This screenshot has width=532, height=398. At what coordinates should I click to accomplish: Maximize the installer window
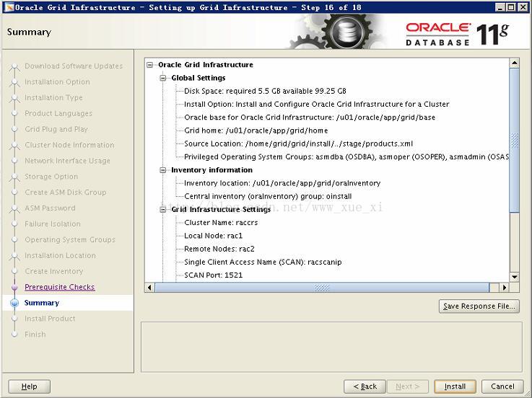coord(511,7)
